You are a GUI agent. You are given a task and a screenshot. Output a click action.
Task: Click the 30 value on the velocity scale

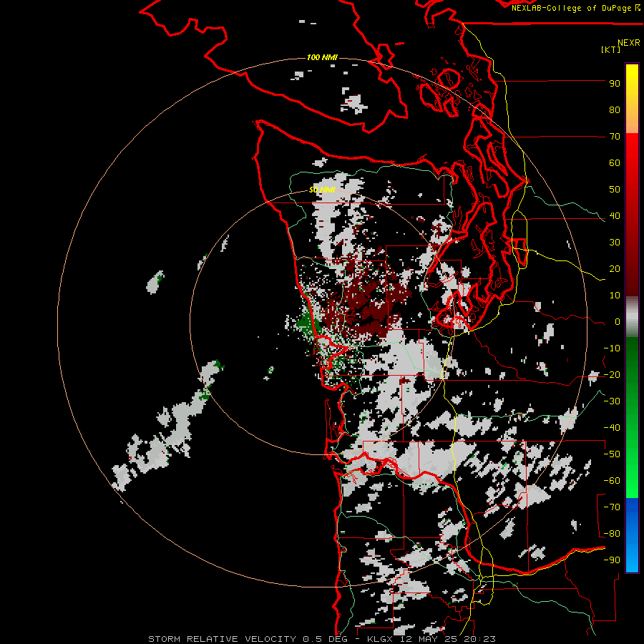pos(615,243)
